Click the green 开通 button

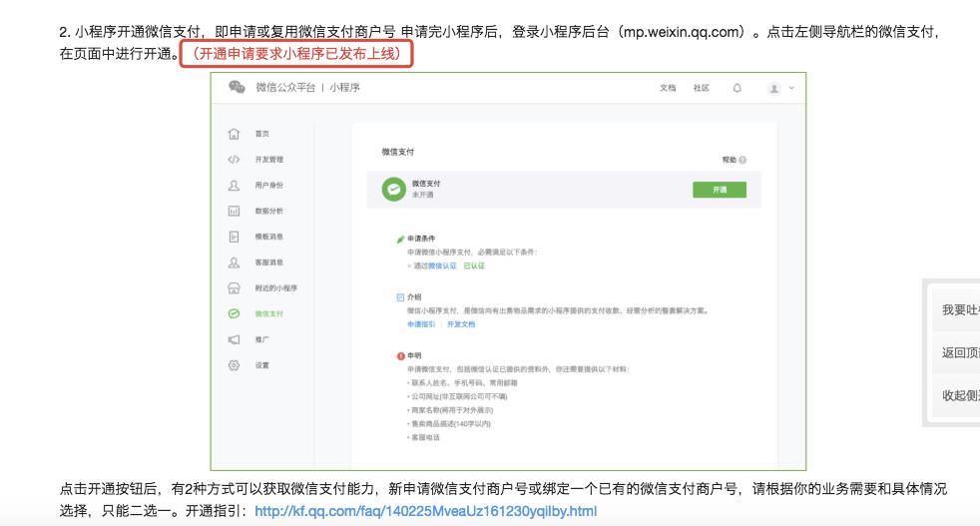tap(720, 190)
